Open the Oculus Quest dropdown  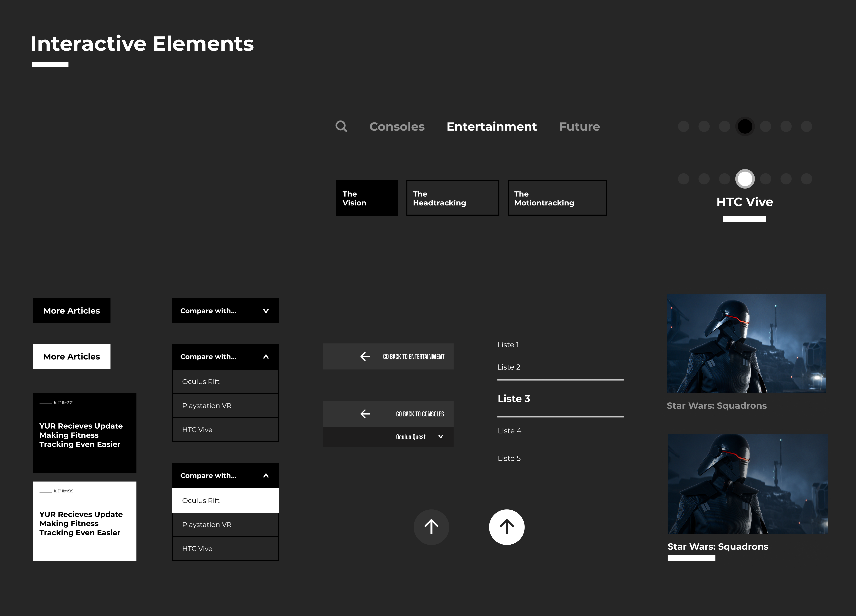[388, 437]
